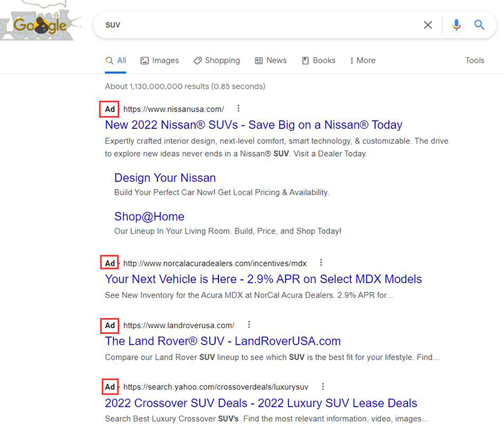The width and height of the screenshot is (504, 432).
Task: Open The Land Rover SUV - LandRoverUSA.com link
Action: 223,341
